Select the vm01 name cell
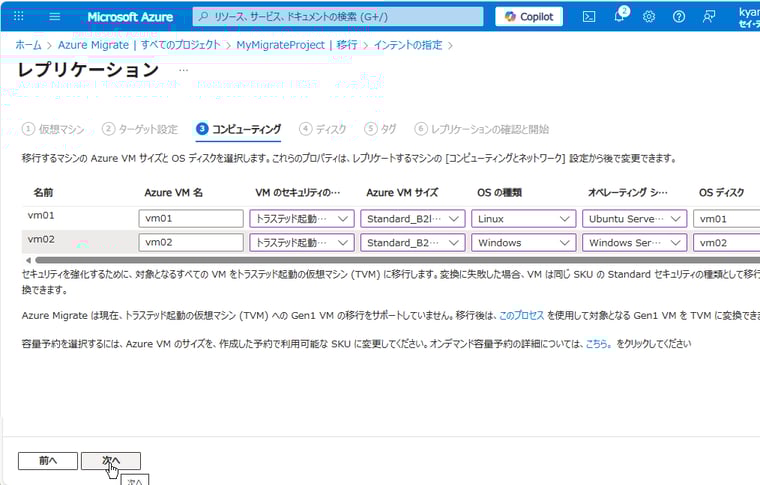760x485 pixels. point(41,215)
